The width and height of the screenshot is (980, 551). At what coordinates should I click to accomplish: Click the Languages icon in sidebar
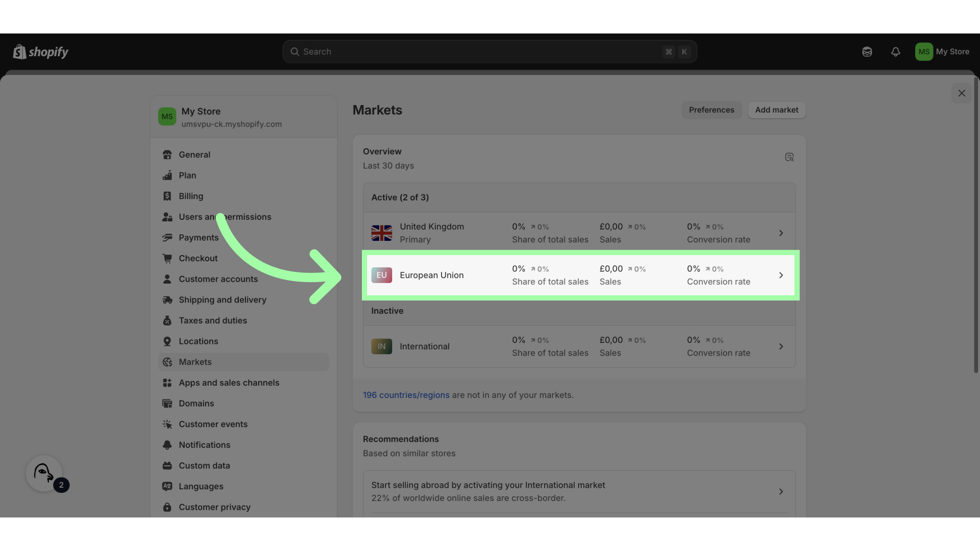tap(167, 487)
